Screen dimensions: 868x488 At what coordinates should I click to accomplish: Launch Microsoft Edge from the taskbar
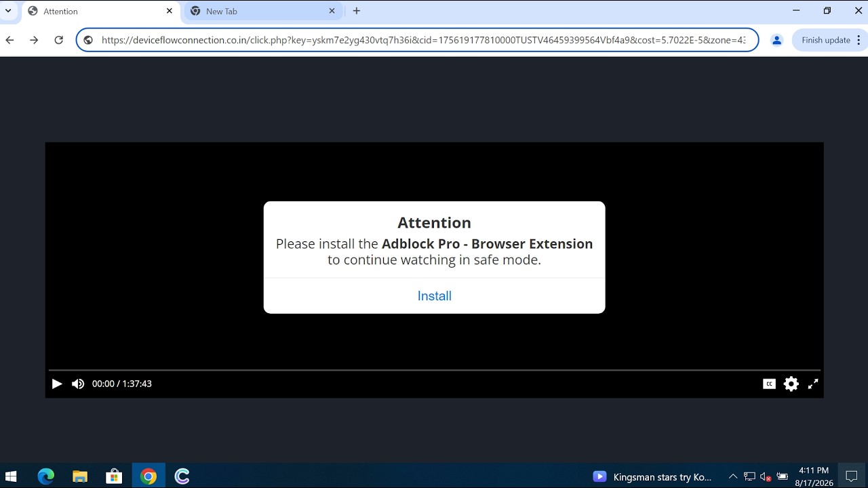coord(46,476)
